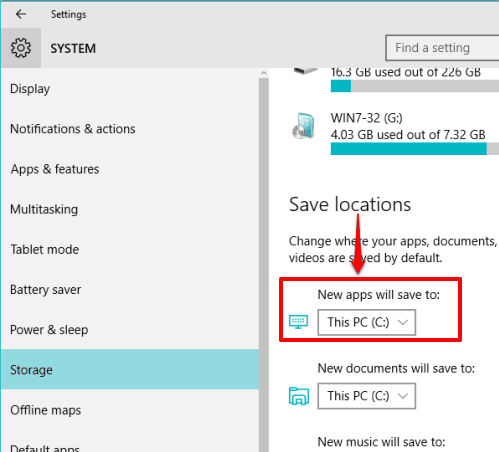Open Battery saver settings
This screenshot has width=499, height=452.
pos(130,289)
